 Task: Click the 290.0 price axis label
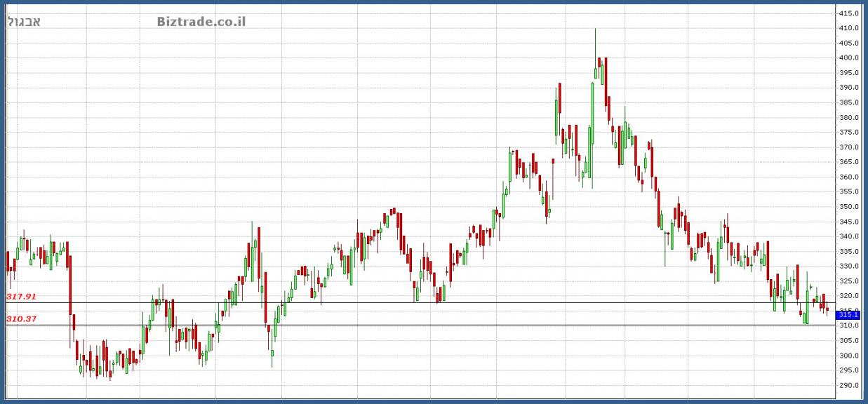849,385
